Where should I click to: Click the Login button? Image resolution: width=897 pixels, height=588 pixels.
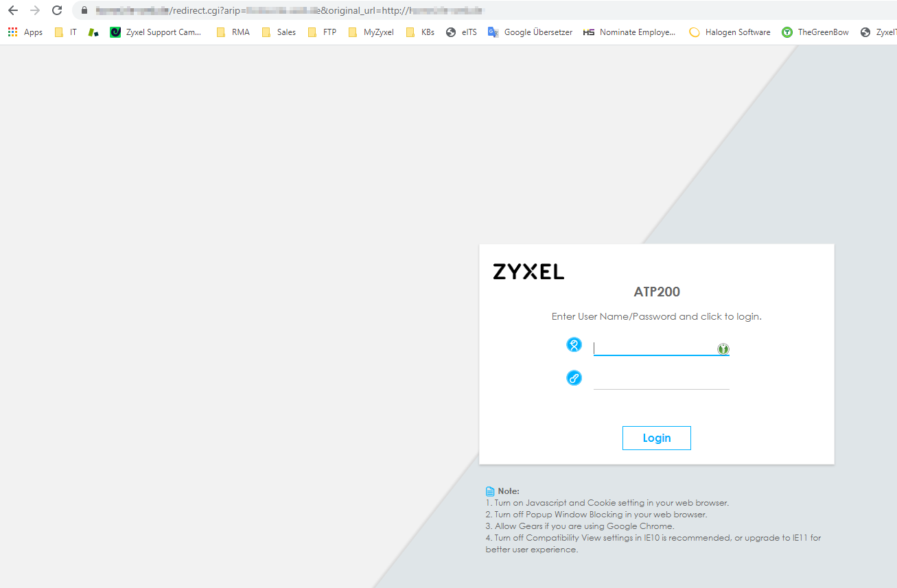(x=657, y=438)
